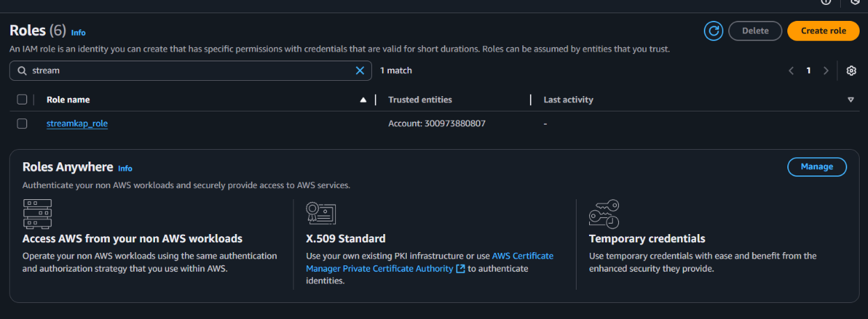Click the search magnifier icon
This screenshot has width=868, height=319.
point(22,70)
